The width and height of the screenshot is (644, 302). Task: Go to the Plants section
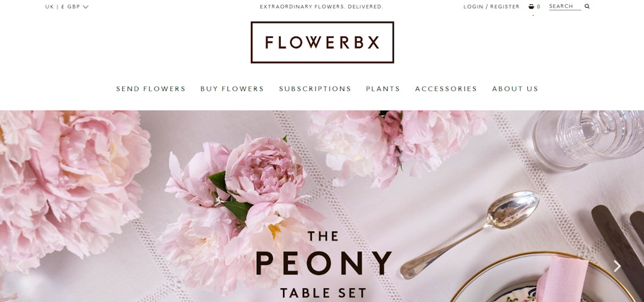[x=383, y=89]
